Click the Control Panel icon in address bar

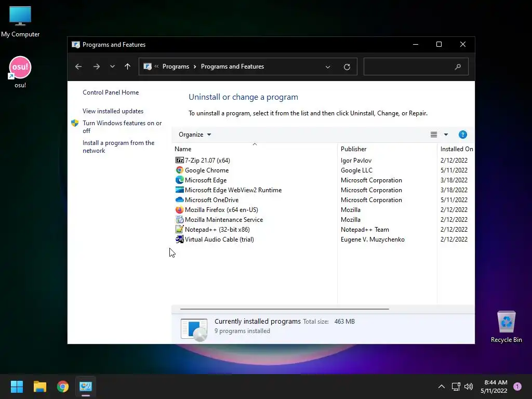(148, 66)
